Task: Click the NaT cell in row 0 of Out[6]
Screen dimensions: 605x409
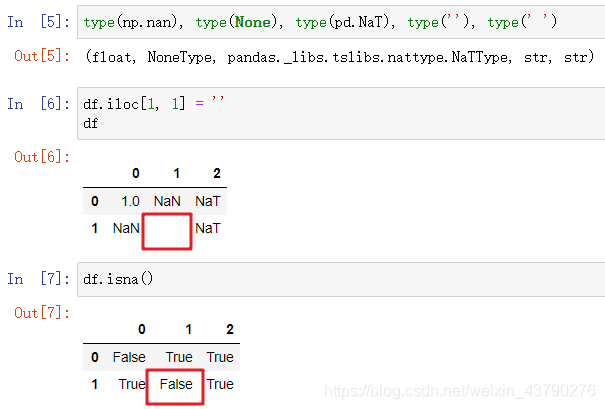Action: point(208,201)
